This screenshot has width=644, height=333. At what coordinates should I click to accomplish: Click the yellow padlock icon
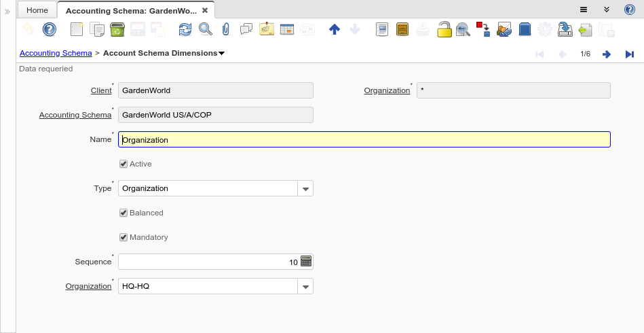pos(444,29)
